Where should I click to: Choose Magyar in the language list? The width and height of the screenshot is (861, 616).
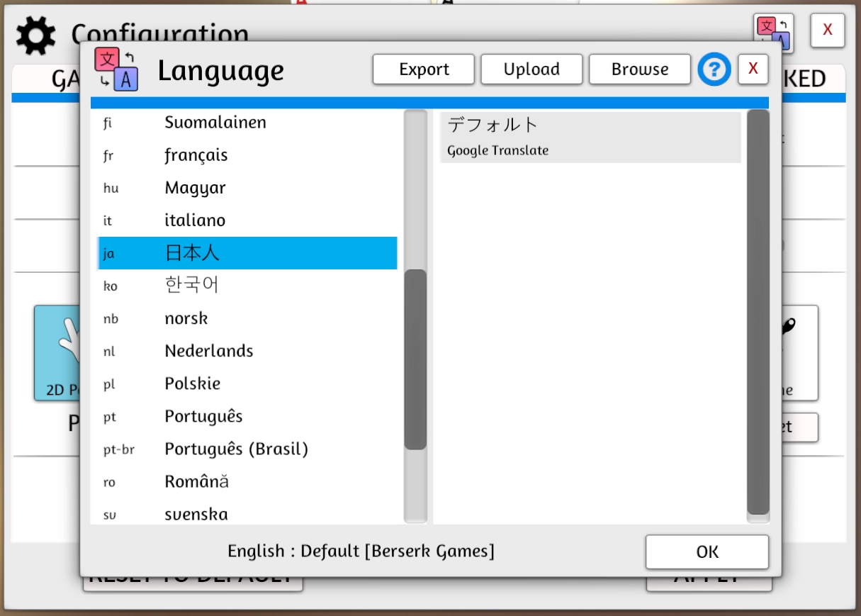[x=195, y=188]
